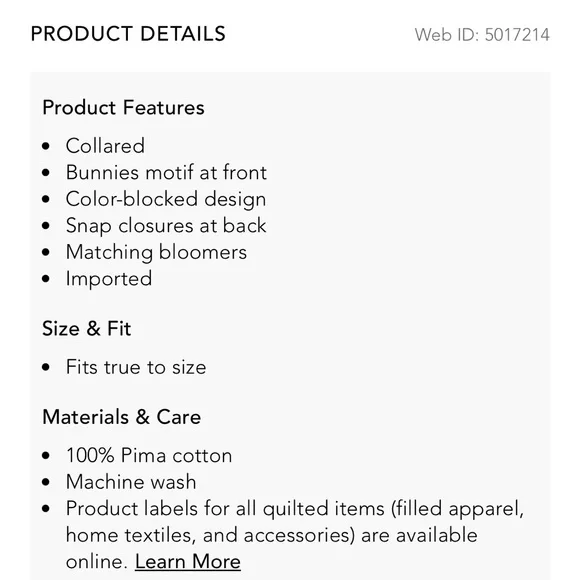Click the home textiles and accessories line
The image size is (580, 580).
tap(272, 535)
